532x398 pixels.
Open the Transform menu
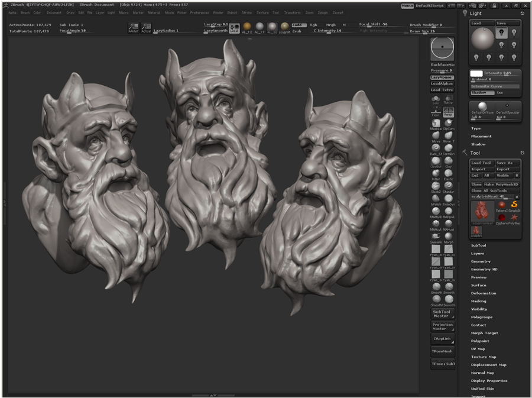click(292, 12)
